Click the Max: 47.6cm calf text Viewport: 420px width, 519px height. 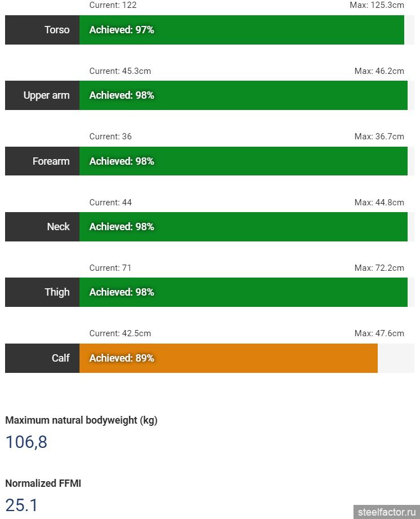click(x=379, y=333)
